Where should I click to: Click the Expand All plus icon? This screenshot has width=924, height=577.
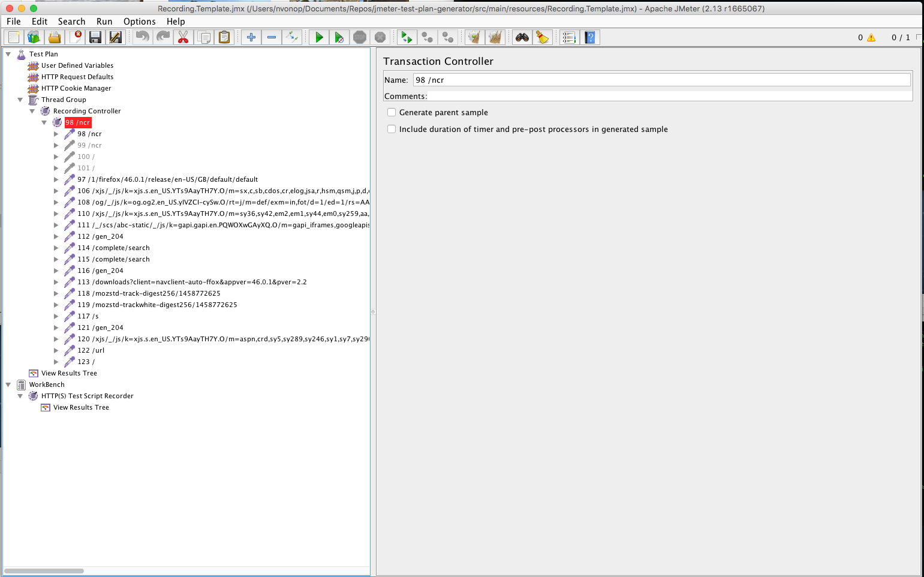point(251,37)
